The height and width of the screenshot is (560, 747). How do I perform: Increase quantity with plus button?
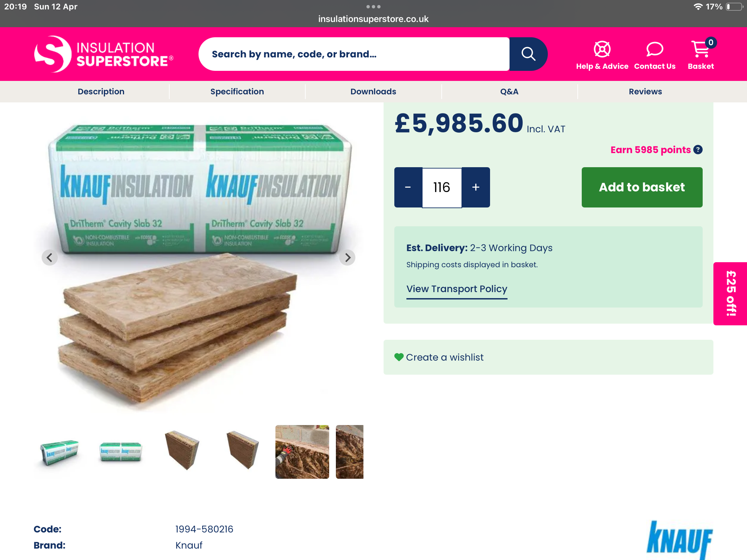coord(476,187)
